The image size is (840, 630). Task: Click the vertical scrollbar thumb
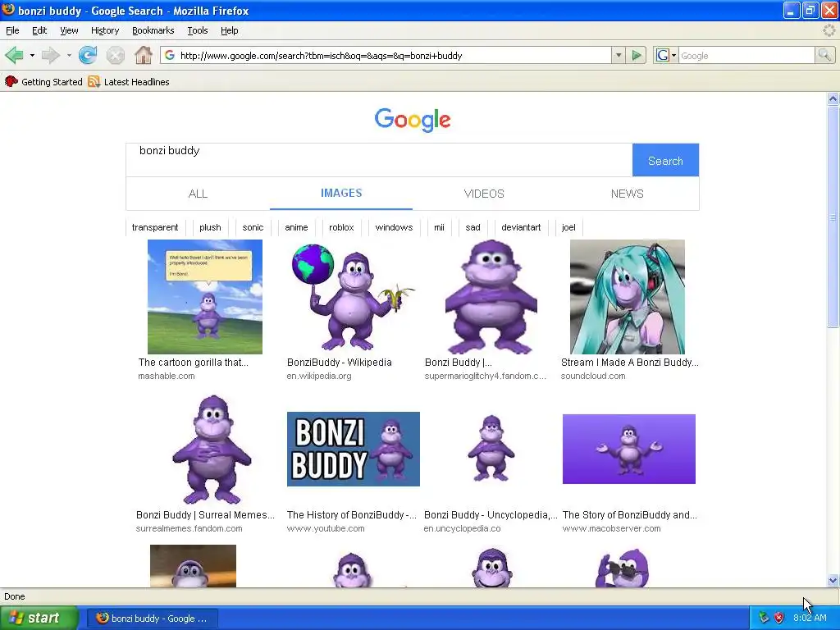[x=833, y=217]
